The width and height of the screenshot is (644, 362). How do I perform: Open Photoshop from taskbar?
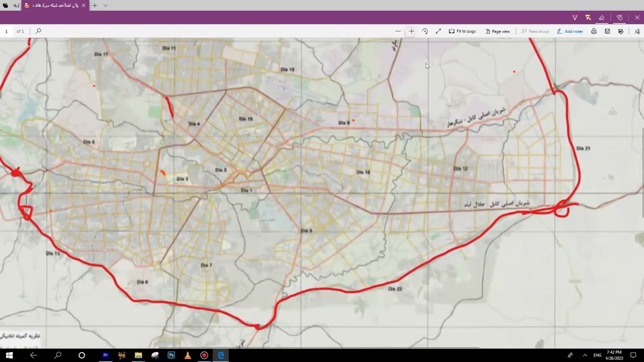coord(171,355)
